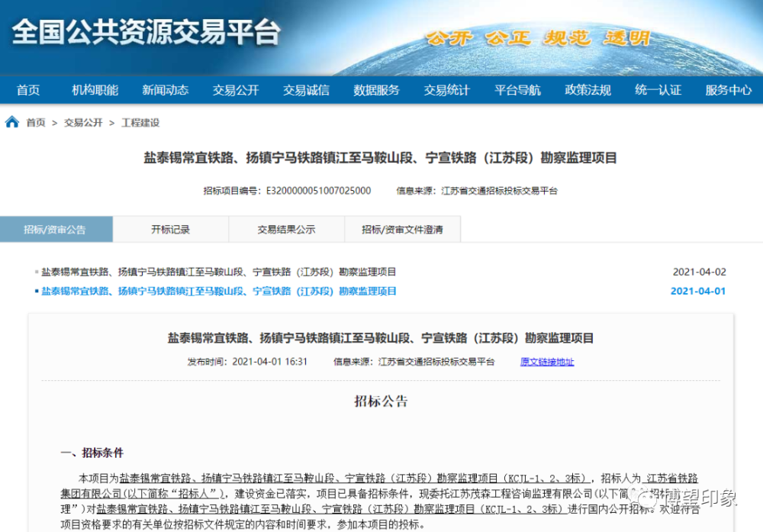Click the 首页 breadcrumb link
This screenshot has width=763, height=532.
point(36,123)
